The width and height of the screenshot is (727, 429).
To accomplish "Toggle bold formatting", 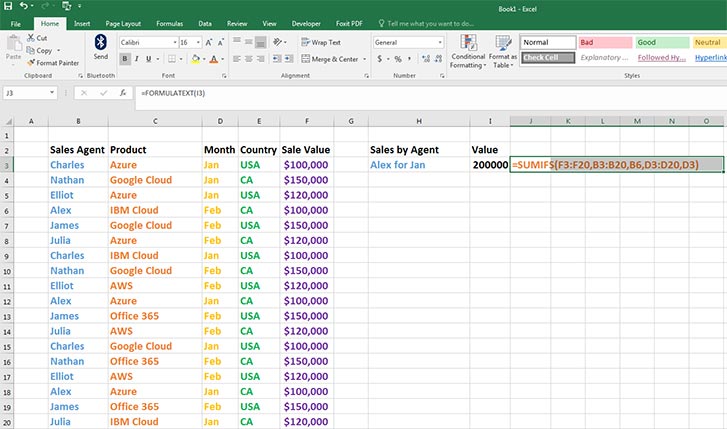I will [124, 59].
